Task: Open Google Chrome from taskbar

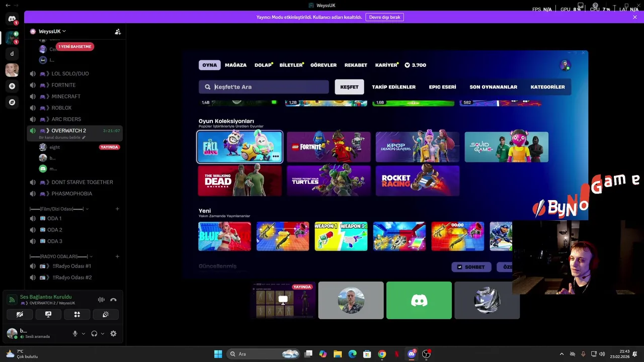Action: click(x=382, y=354)
